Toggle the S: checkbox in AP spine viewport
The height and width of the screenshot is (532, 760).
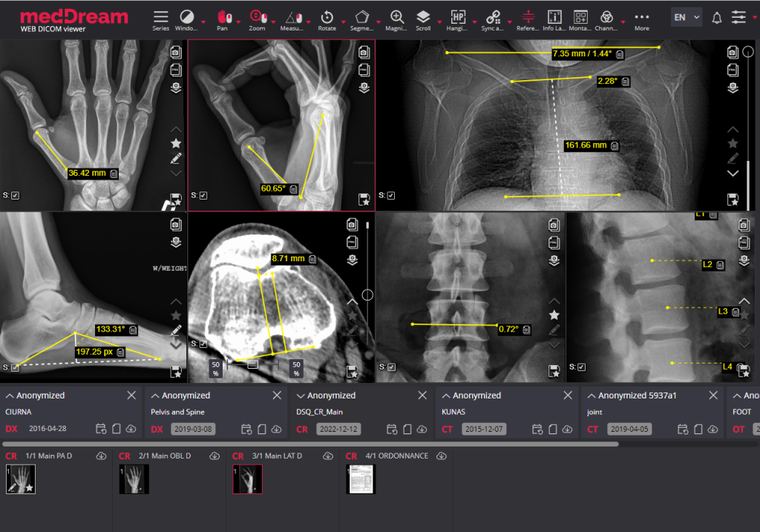click(x=392, y=367)
